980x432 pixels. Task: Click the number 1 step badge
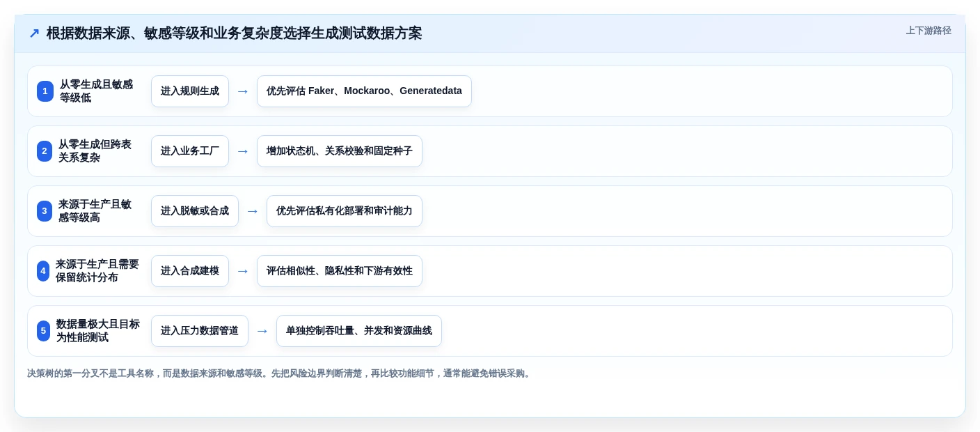45,91
